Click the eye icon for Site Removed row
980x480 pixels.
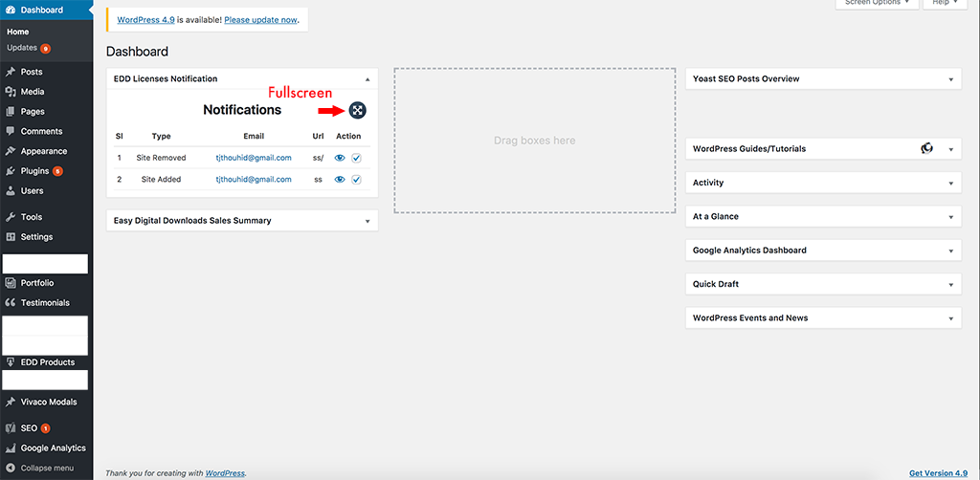(x=340, y=159)
